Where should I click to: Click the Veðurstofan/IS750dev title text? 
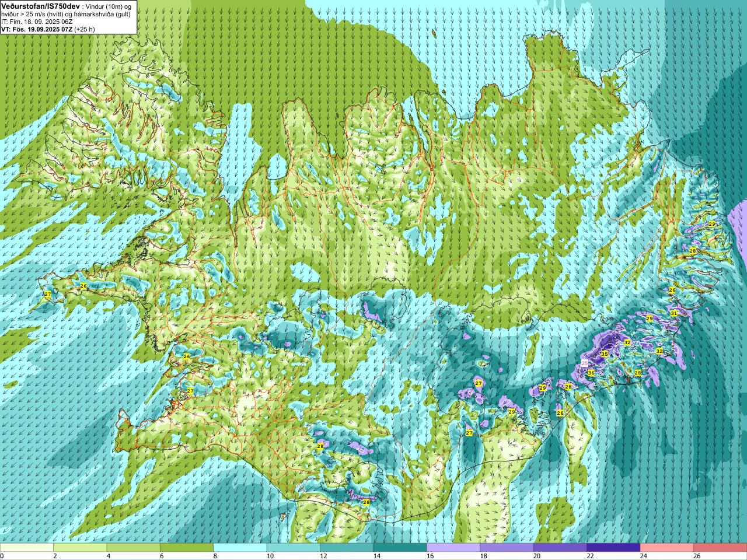point(41,6)
